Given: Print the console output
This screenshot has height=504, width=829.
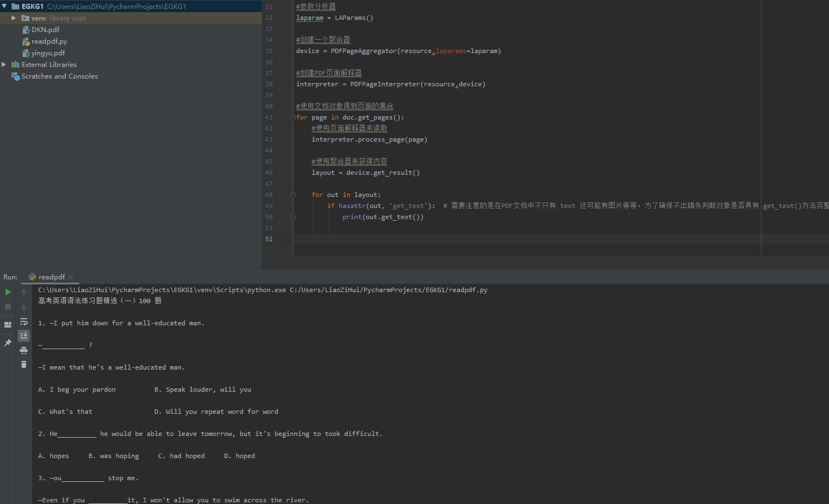Looking at the screenshot, I should tap(24, 350).
